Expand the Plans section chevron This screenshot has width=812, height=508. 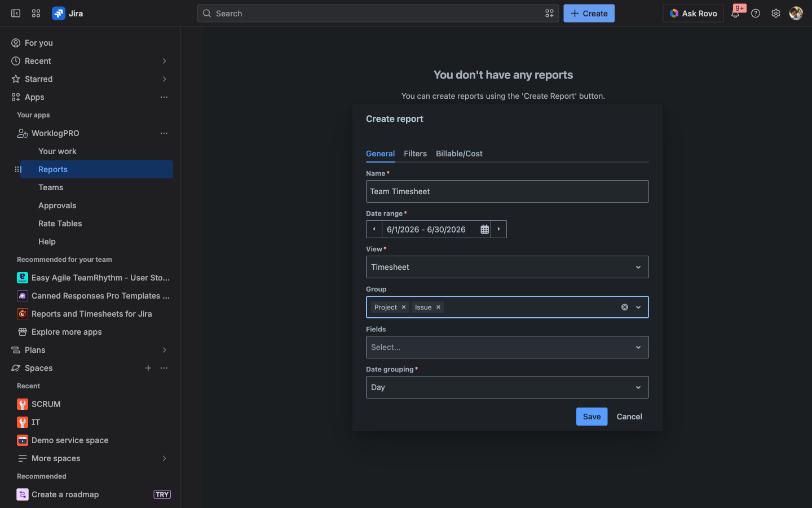click(x=164, y=350)
